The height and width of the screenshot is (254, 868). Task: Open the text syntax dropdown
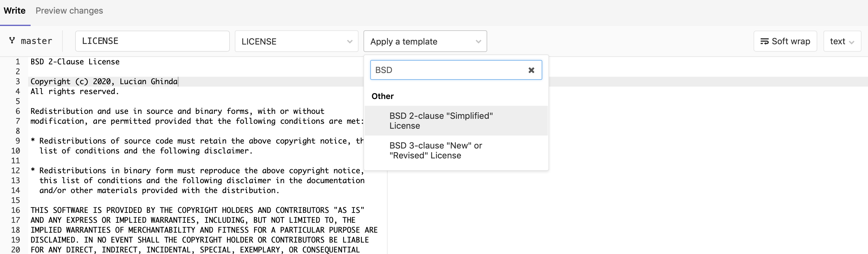[842, 41]
